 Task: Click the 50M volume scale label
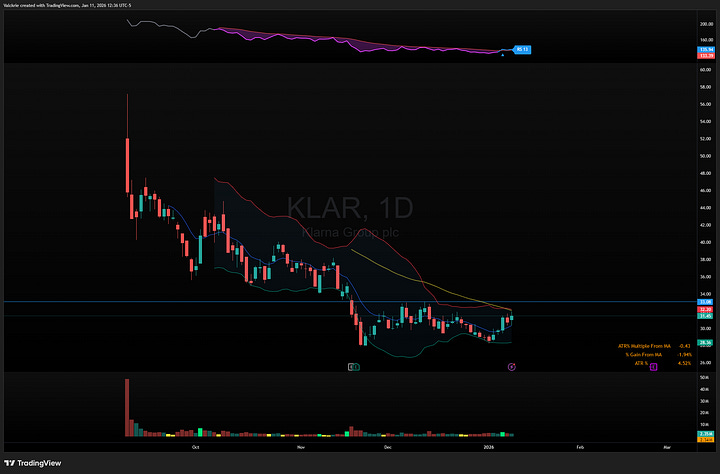pos(704,378)
